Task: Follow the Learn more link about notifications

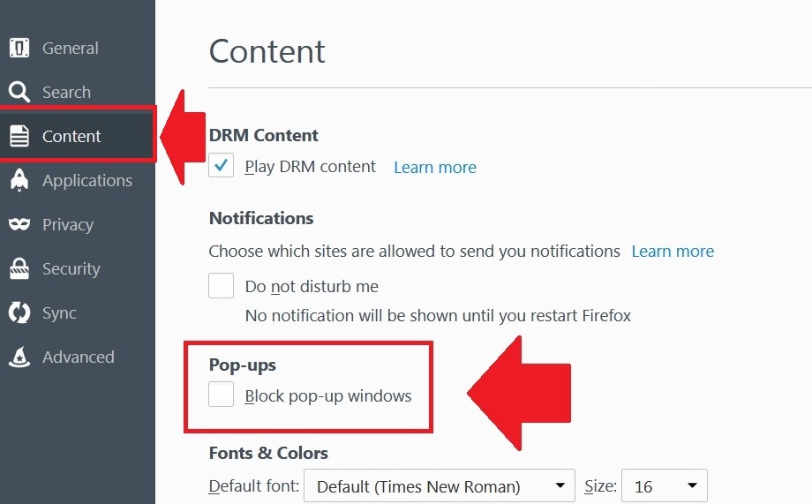Action: click(x=673, y=252)
